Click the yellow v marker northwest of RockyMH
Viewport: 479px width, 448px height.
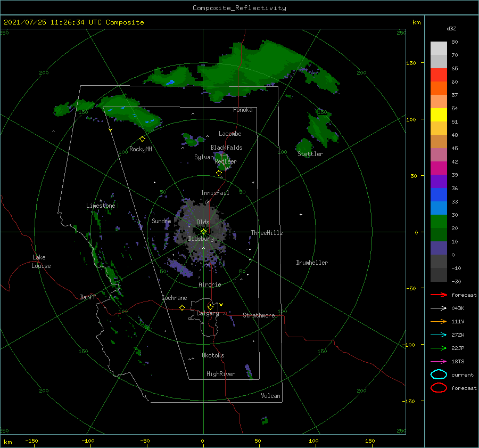(110, 131)
